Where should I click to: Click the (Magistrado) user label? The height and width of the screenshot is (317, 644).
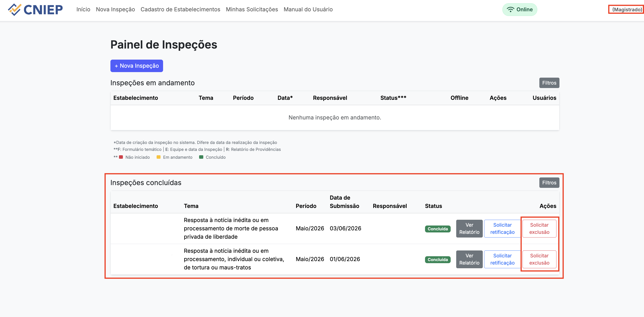(627, 9)
